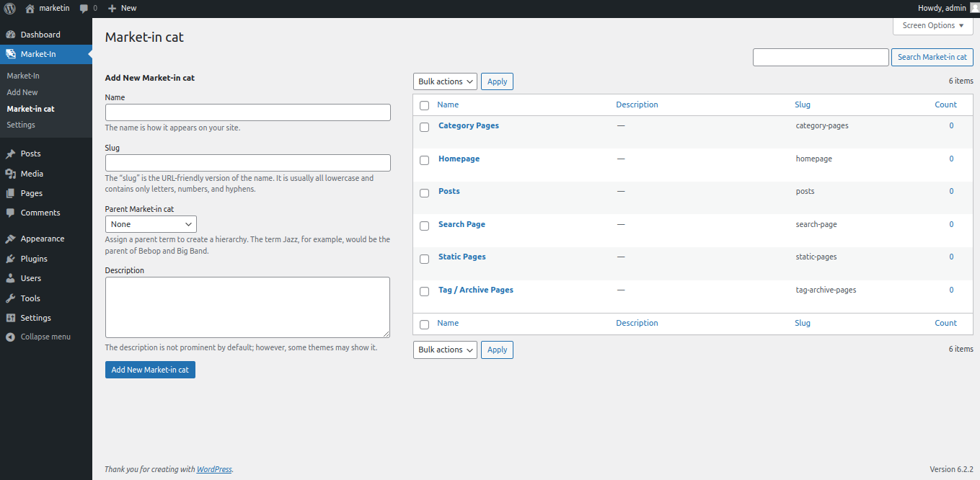Image resolution: width=980 pixels, height=480 pixels.
Task: Expand the Screen Options panel
Action: tap(932, 25)
